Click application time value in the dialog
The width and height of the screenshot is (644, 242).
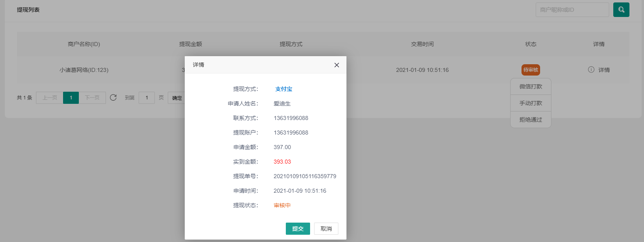tap(300, 191)
